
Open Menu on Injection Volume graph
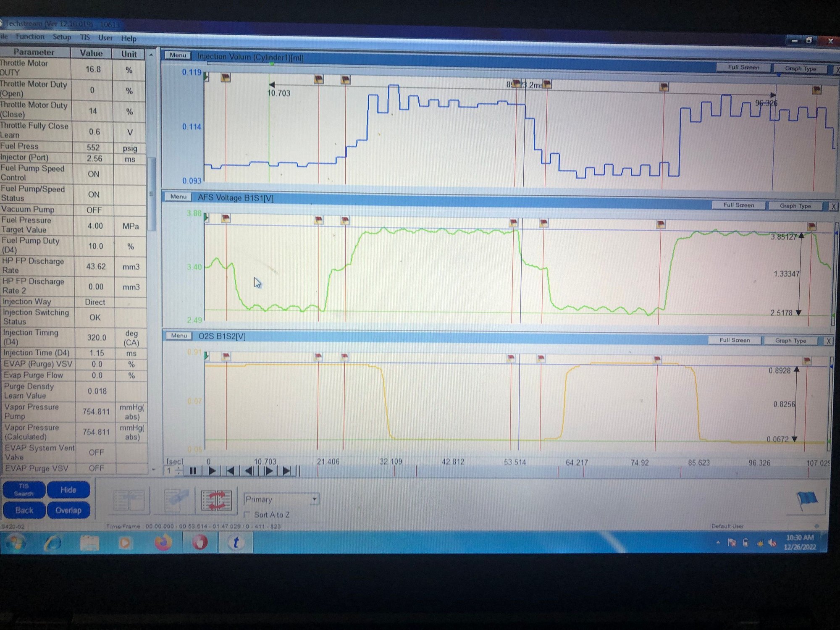(x=178, y=55)
